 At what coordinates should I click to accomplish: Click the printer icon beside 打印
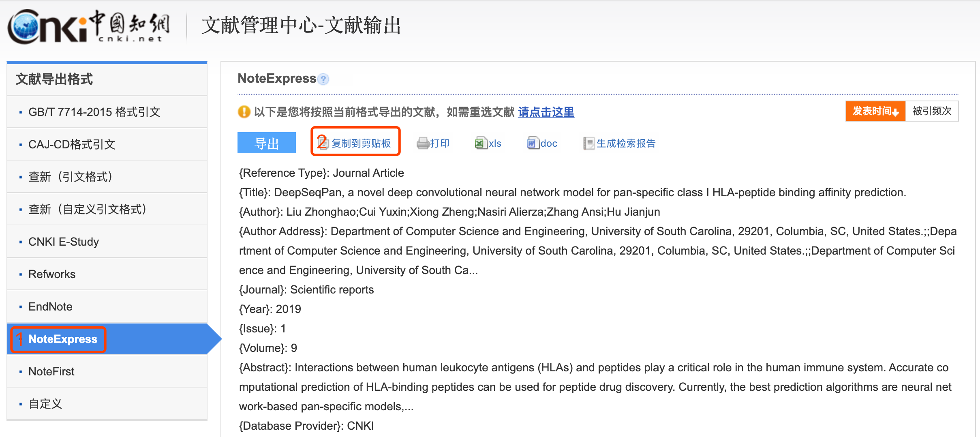point(423,144)
